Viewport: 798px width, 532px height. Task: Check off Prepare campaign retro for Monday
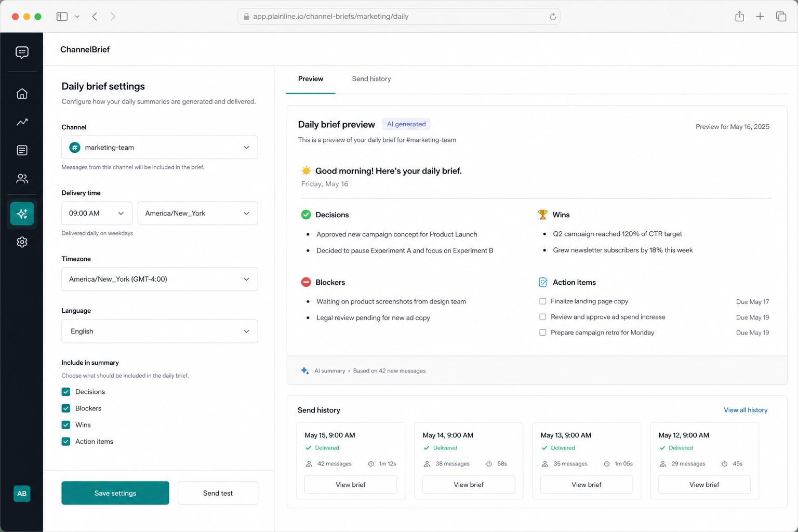pyautogui.click(x=543, y=332)
